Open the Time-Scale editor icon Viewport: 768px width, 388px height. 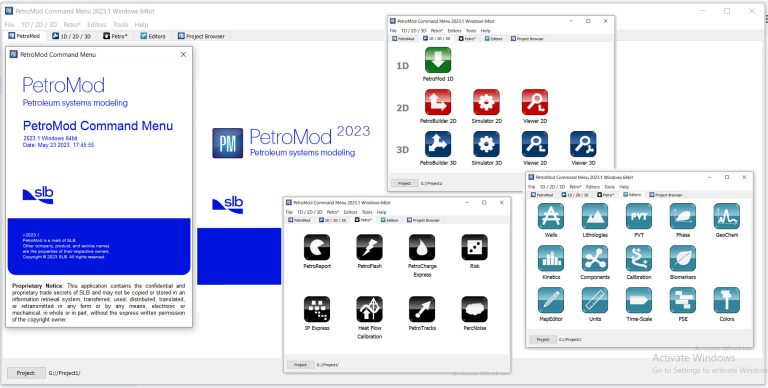coord(639,300)
